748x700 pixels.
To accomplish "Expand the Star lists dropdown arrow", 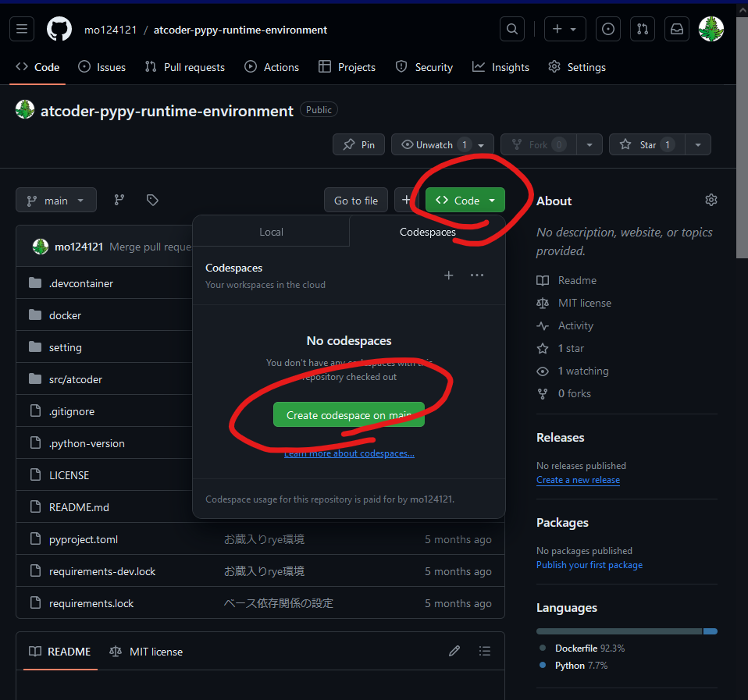I will [698, 144].
